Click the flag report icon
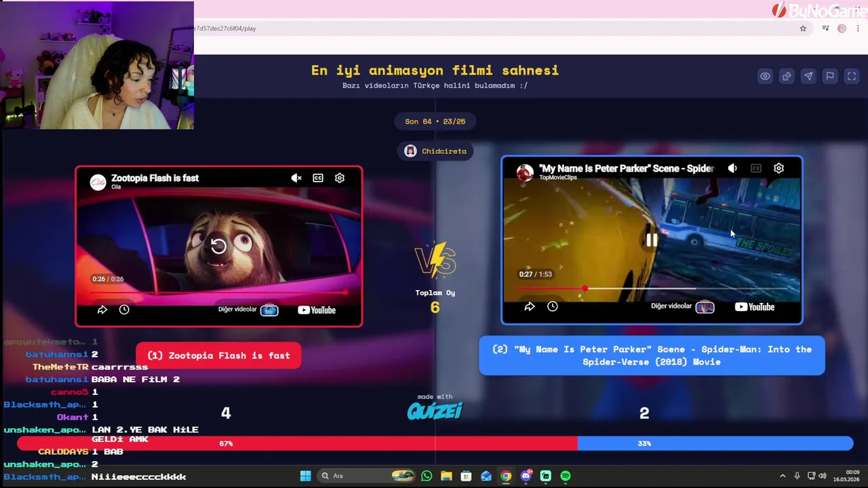 tap(830, 77)
